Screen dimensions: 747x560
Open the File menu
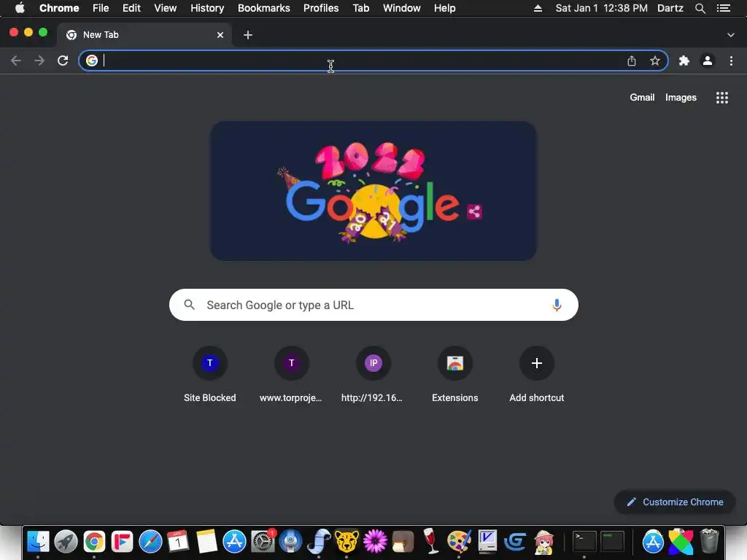click(101, 8)
